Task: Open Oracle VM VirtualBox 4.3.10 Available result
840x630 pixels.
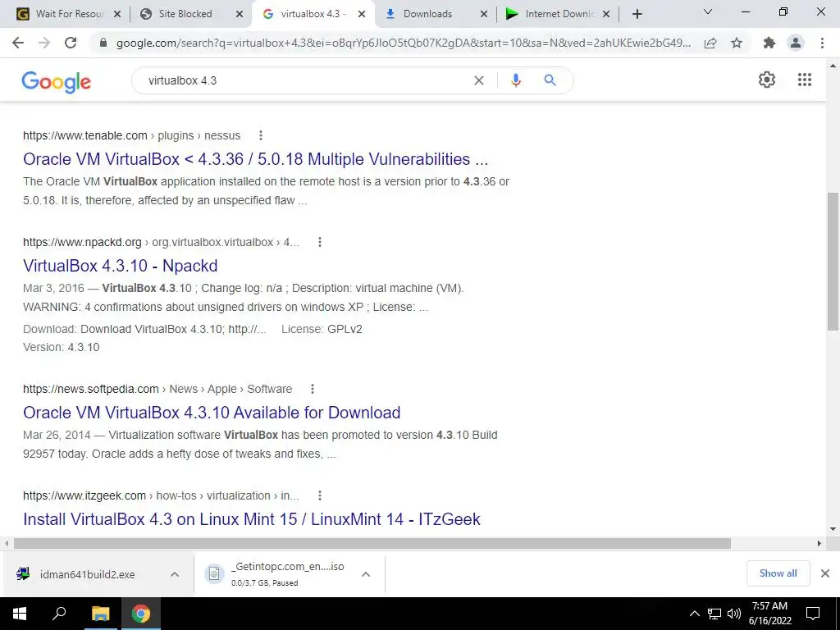Action: [x=212, y=413]
